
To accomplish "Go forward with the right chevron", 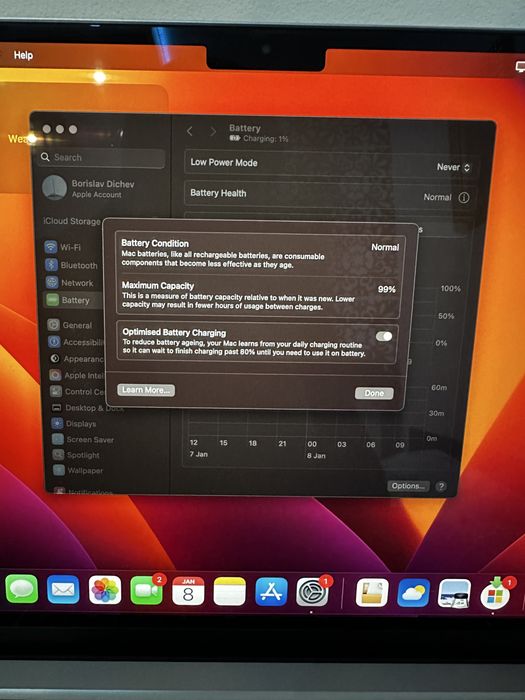I will pyautogui.click(x=213, y=131).
